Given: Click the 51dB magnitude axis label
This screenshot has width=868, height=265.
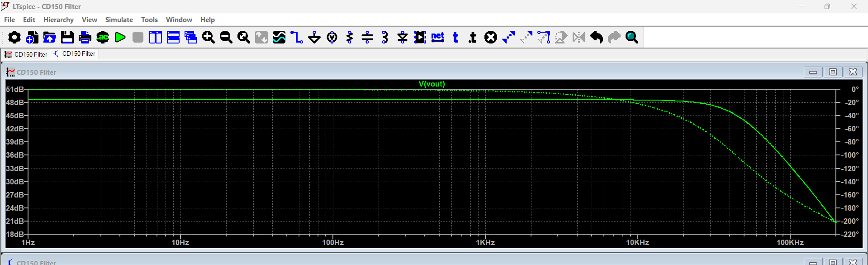Looking at the screenshot, I should pos(14,90).
